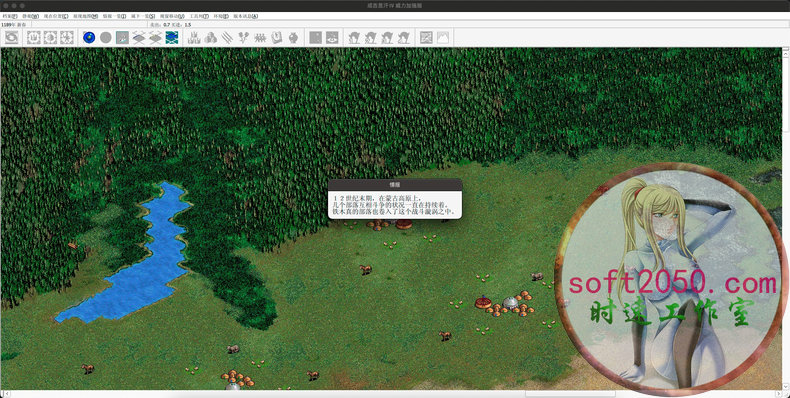Click the plain gray circle toolbar icon

pyautogui.click(x=105, y=38)
